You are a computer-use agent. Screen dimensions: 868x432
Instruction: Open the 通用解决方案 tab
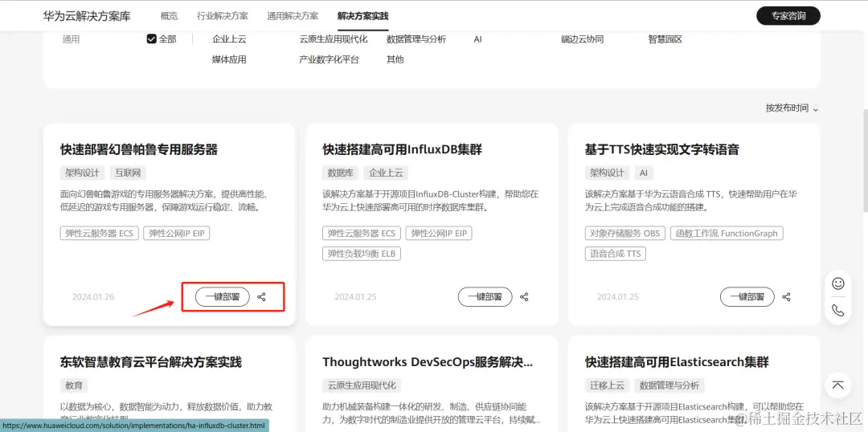293,16
